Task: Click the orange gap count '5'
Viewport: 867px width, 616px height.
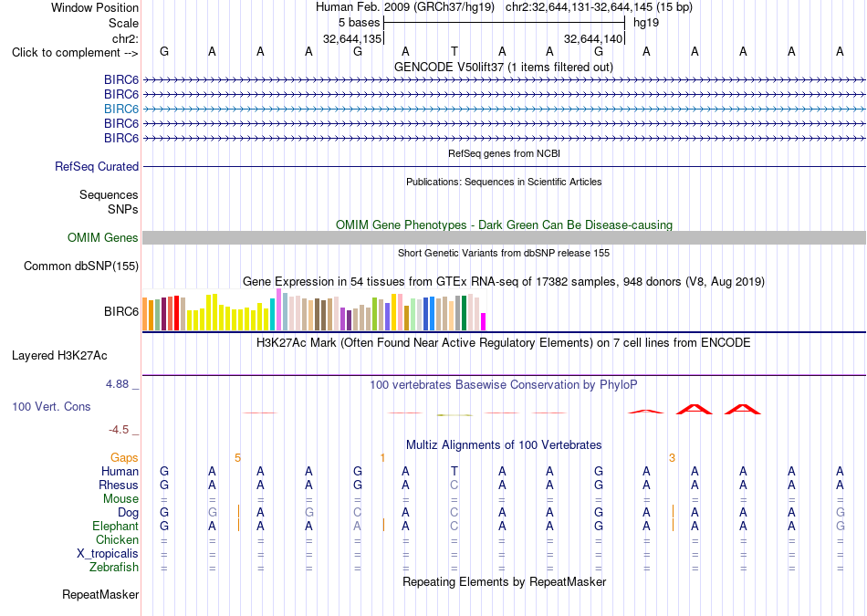Action: 238,457
